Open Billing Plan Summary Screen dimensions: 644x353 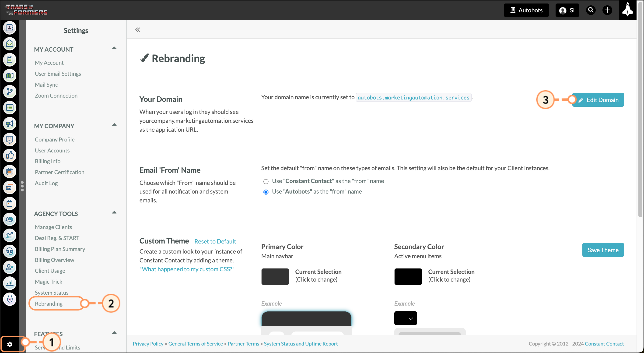click(x=60, y=249)
